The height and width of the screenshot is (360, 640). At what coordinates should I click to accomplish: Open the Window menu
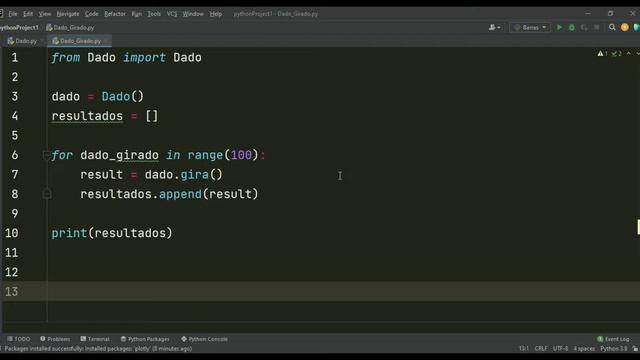pos(193,14)
